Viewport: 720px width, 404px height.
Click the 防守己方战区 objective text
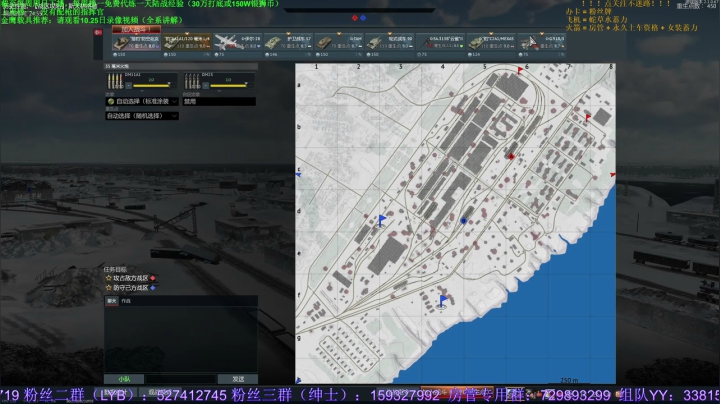131,288
